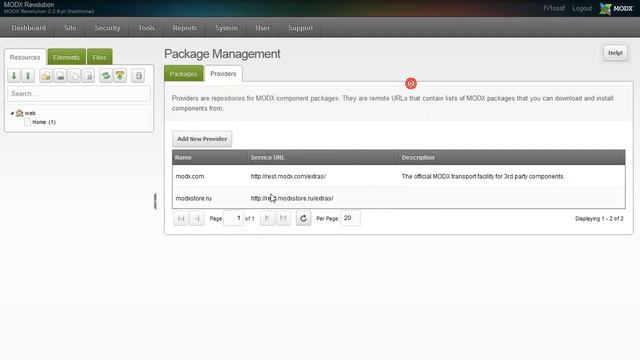This screenshot has height=360, width=640.
Task: Click the Logout link
Action: pos(582,8)
